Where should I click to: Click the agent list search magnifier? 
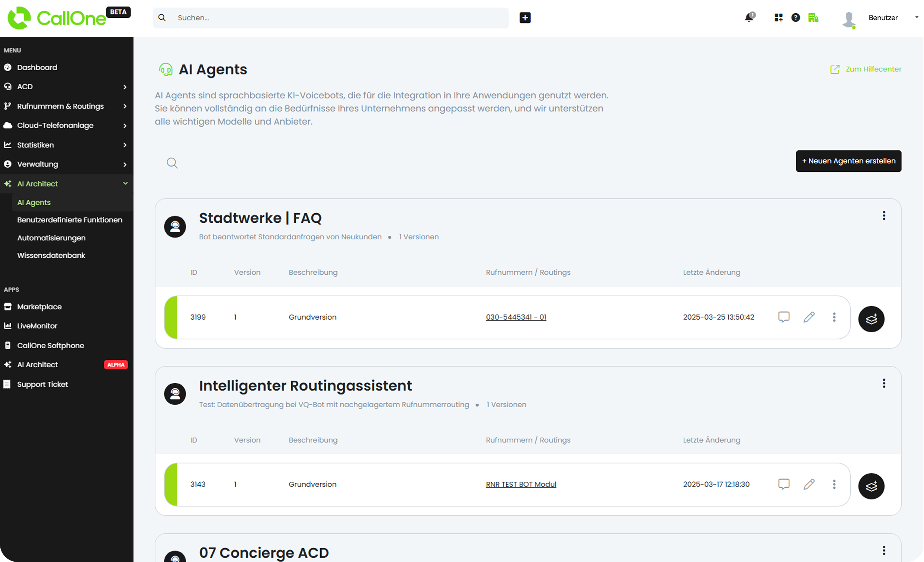coord(172,163)
